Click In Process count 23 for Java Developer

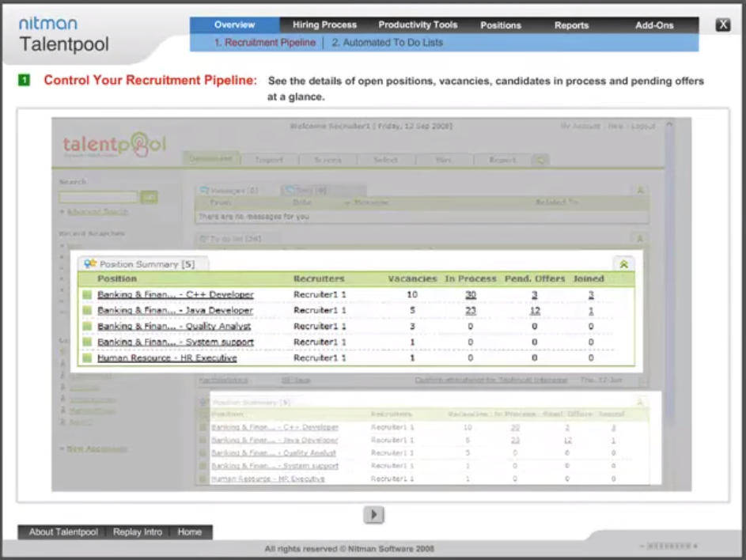471,310
